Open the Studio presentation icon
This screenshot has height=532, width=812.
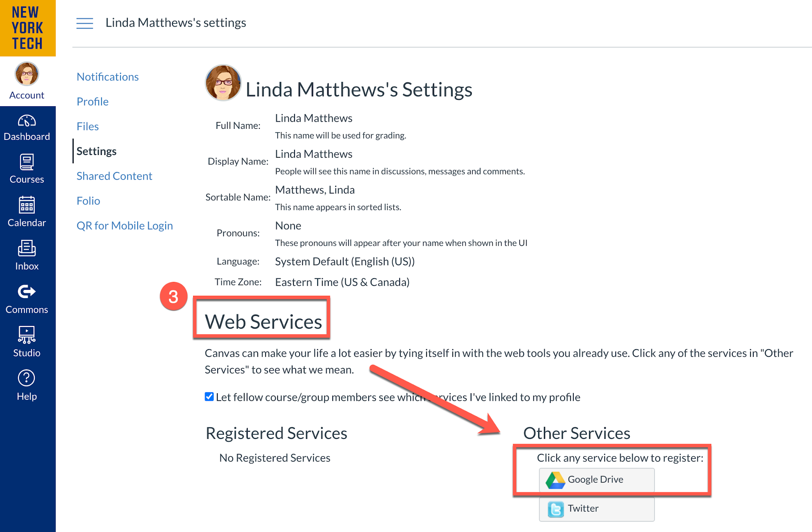pos(27,335)
